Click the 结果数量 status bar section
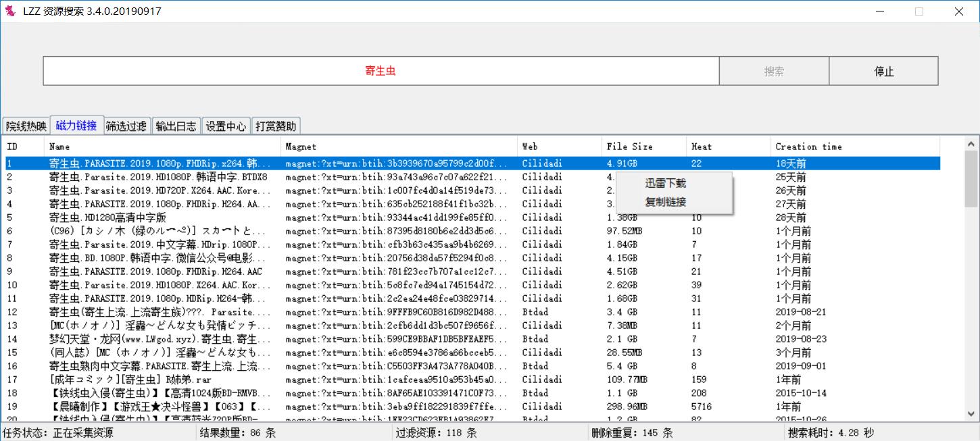 pyautogui.click(x=240, y=434)
